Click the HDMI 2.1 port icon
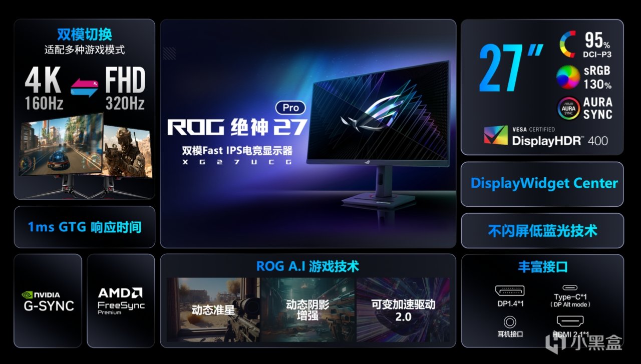 (x=570, y=322)
